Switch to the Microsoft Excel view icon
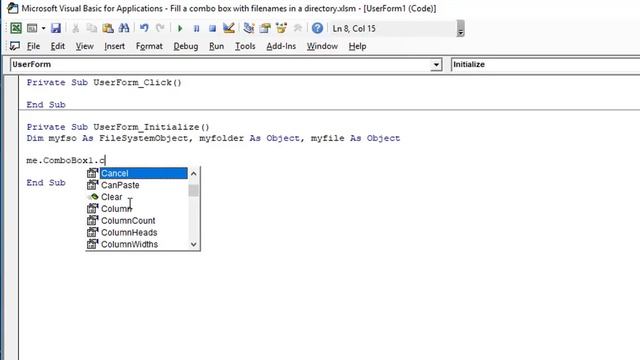 point(16,28)
